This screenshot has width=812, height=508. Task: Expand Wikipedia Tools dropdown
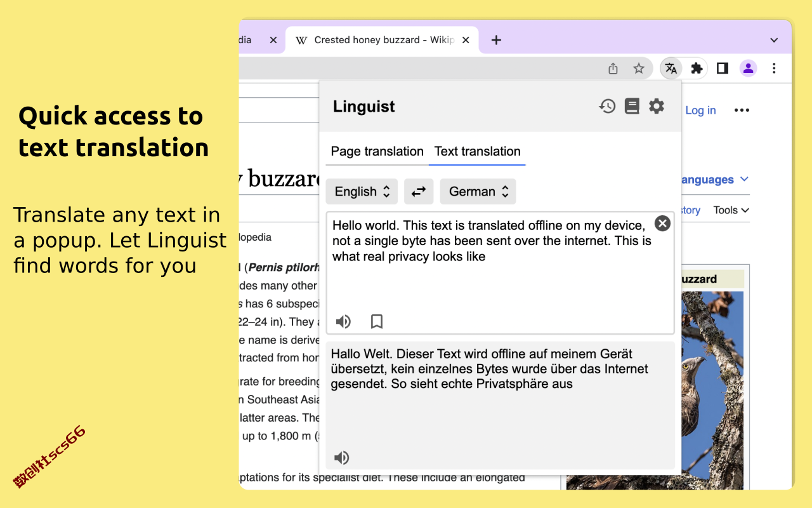(x=731, y=210)
